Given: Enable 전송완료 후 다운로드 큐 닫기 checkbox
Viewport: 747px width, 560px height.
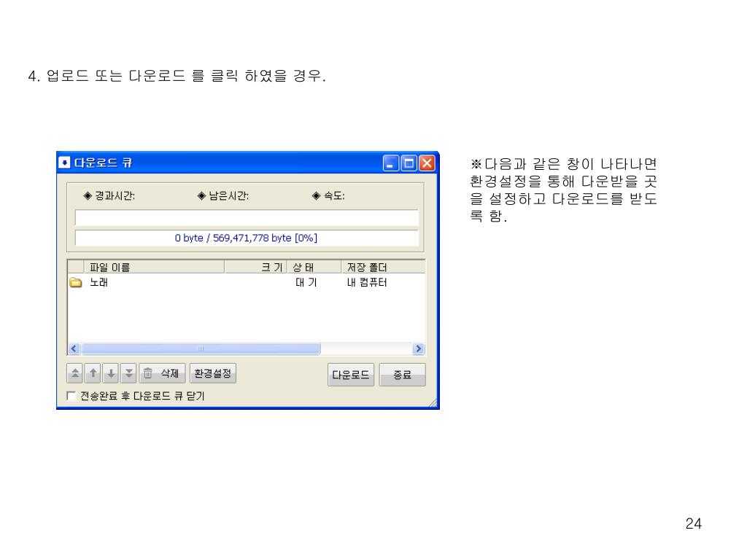Looking at the screenshot, I should 71,396.
